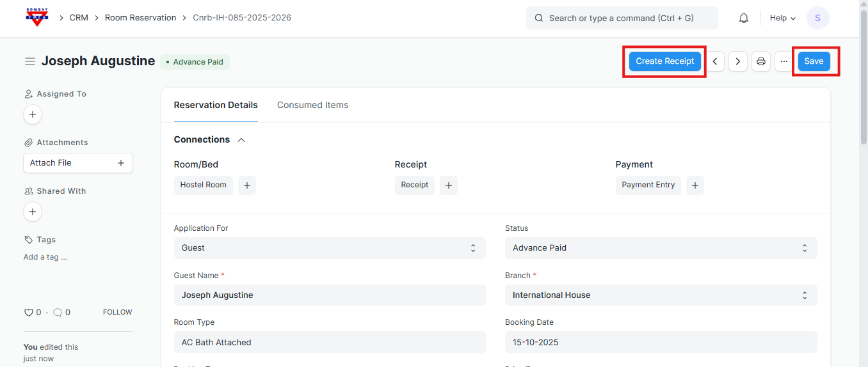Toggle the sidebar hamburger menu
The width and height of the screenshot is (868, 367).
pos(29,61)
